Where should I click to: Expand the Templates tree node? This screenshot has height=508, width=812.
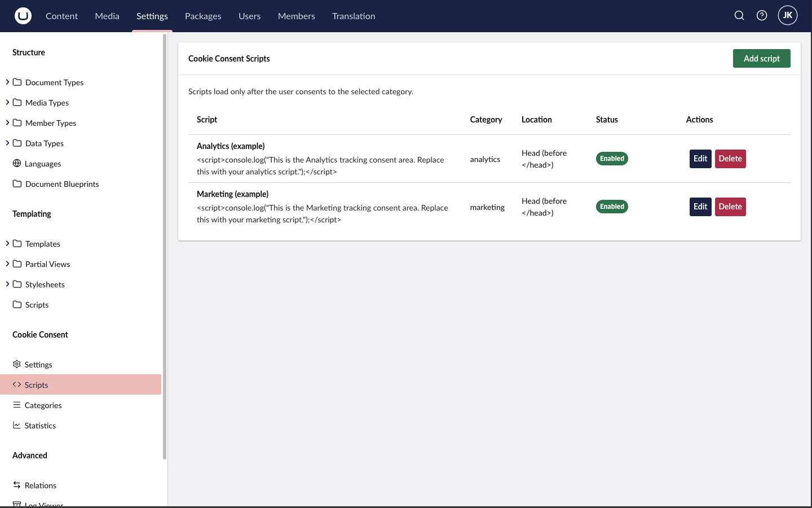click(x=7, y=244)
